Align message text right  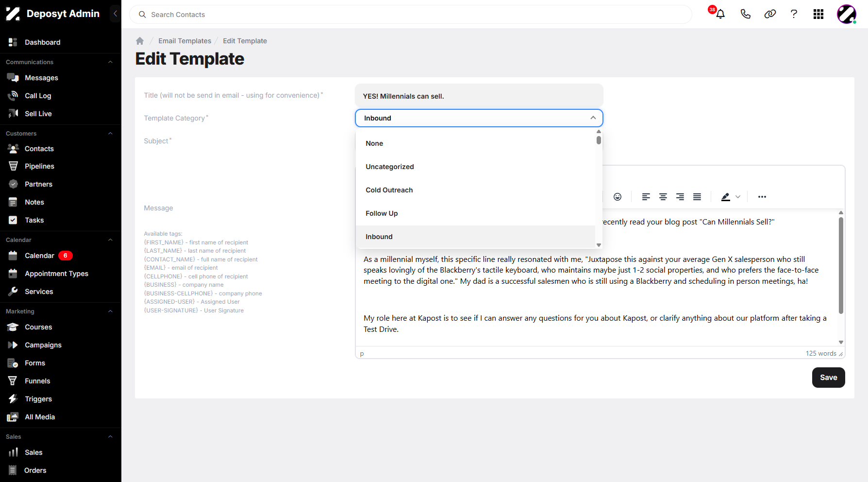pyautogui.click(x=680, y=197)
